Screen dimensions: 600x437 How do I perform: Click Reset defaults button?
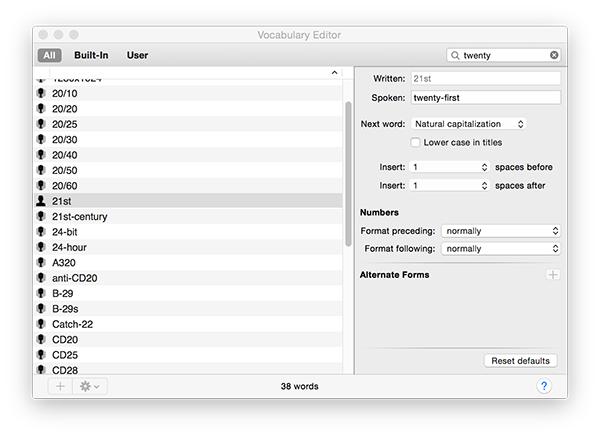coord(520,361)
